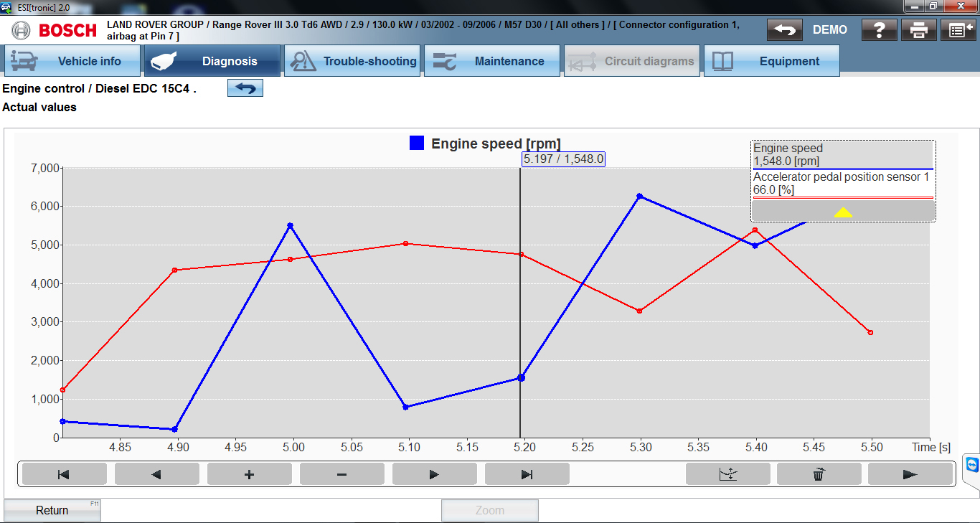Click the graph axis scaling icon
Screen dimensions: 980x523
[x=727, y=474]
